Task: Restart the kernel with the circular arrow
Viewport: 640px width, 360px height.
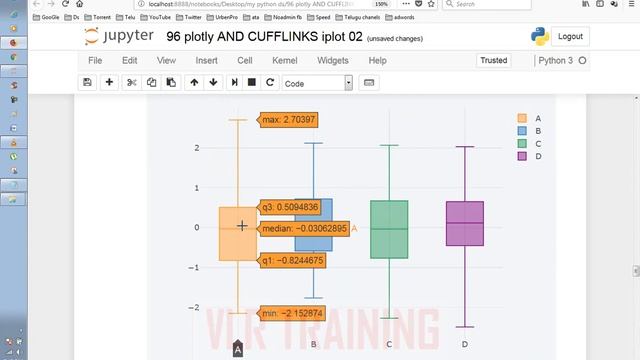Action: (x=270, y=82)
